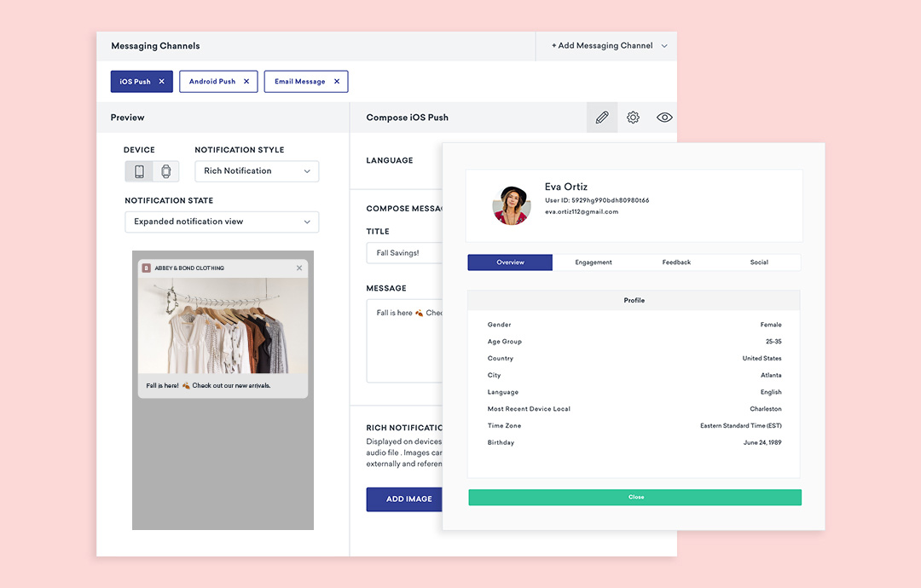Select the pencil compose icon
Viewport: 921px width, 588px height.
point(602,118)
